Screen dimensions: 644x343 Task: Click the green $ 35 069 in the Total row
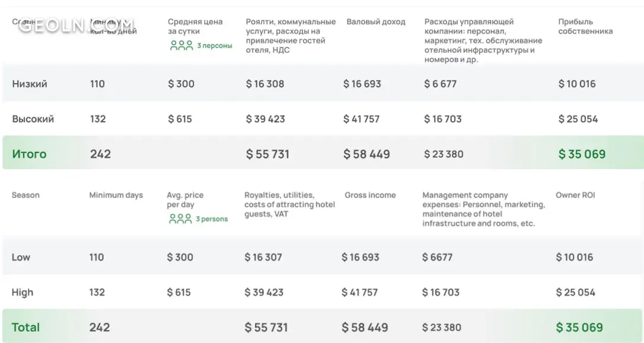[579, 327]
